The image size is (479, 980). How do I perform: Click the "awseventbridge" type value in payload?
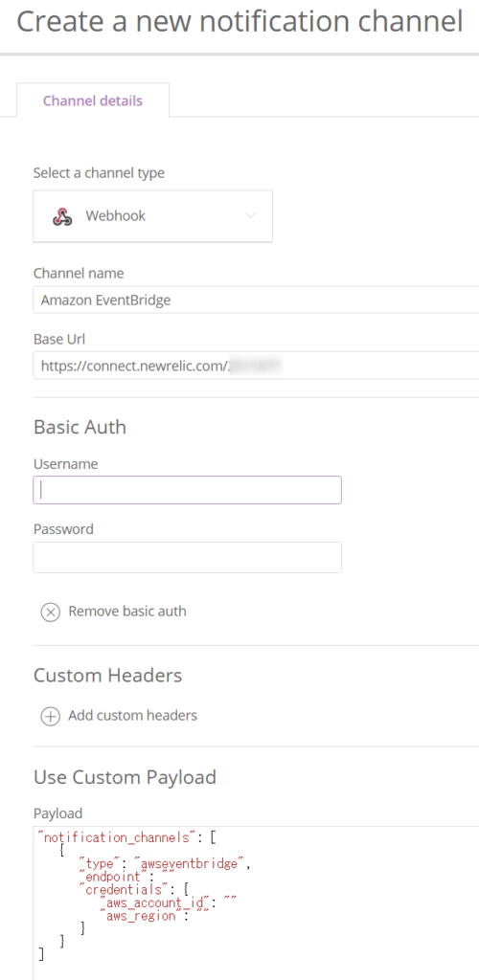[x=188, y=864]
